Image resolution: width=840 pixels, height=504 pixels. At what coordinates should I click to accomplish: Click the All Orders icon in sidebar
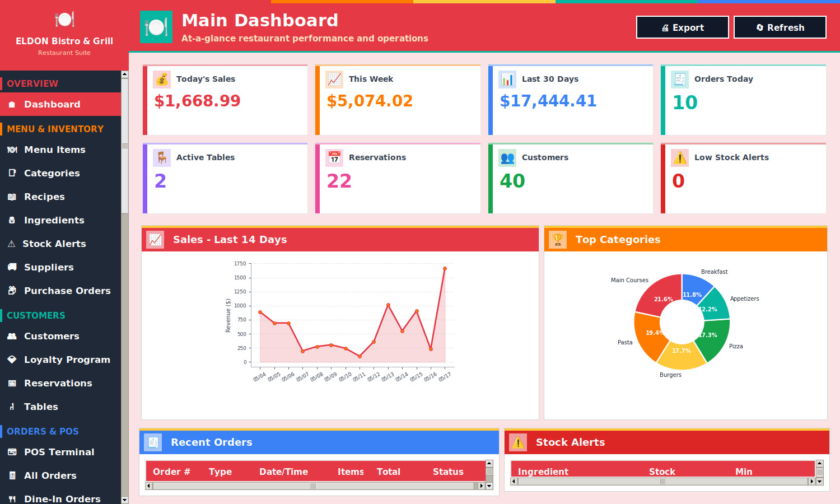[12, 476]
